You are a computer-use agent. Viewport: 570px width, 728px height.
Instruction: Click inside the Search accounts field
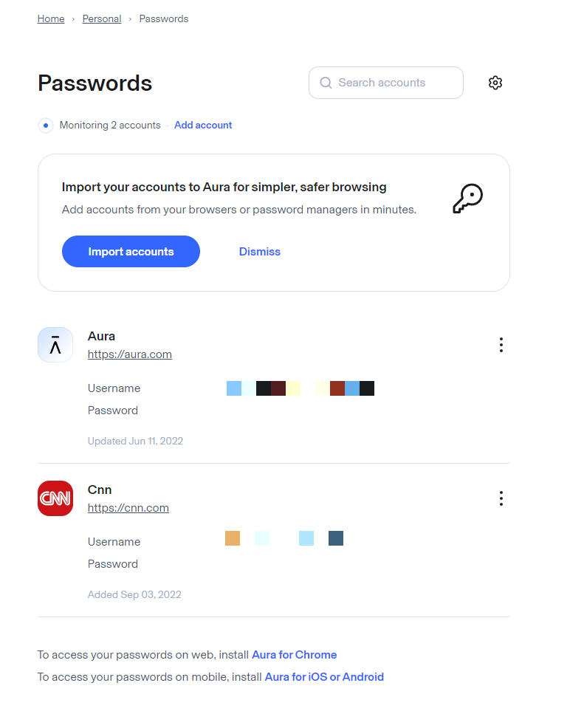point(385,83)
